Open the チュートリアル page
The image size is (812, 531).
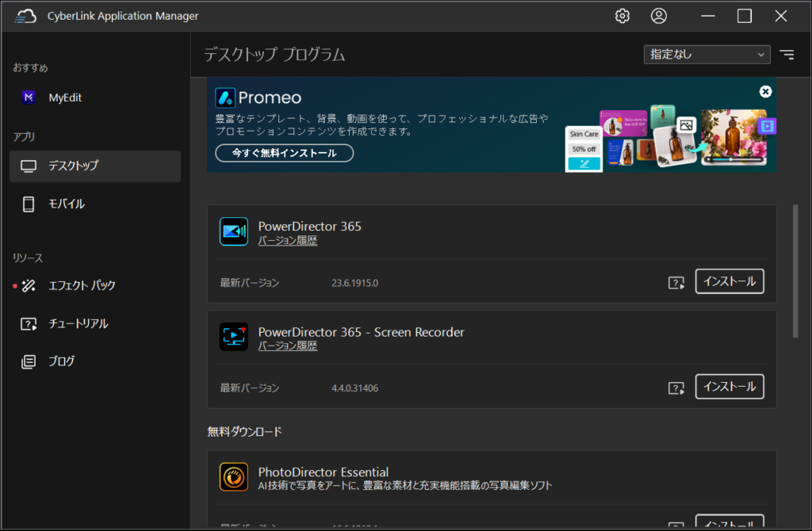point(77,323)
